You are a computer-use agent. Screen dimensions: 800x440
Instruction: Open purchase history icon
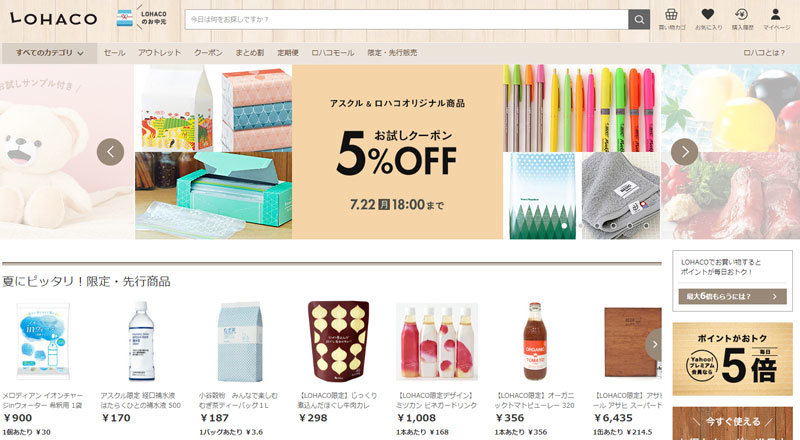point(742,19)
